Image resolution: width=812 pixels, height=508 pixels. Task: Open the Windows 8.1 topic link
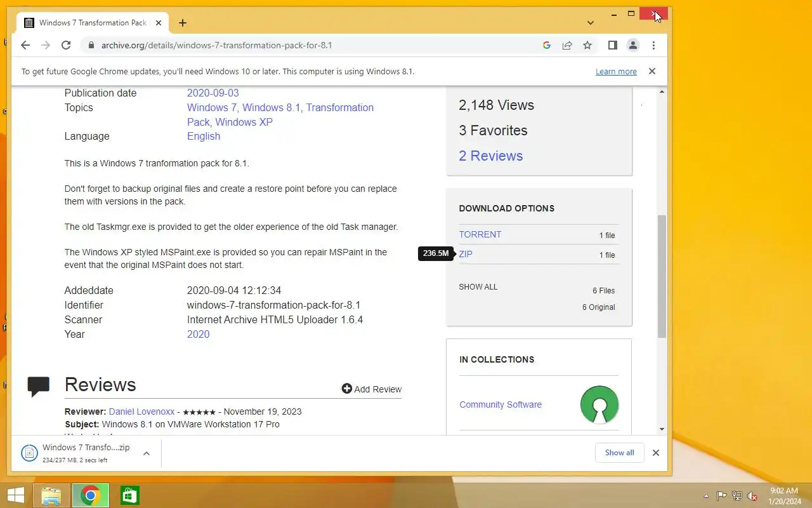pyautogui.click(x=271, y=107)
